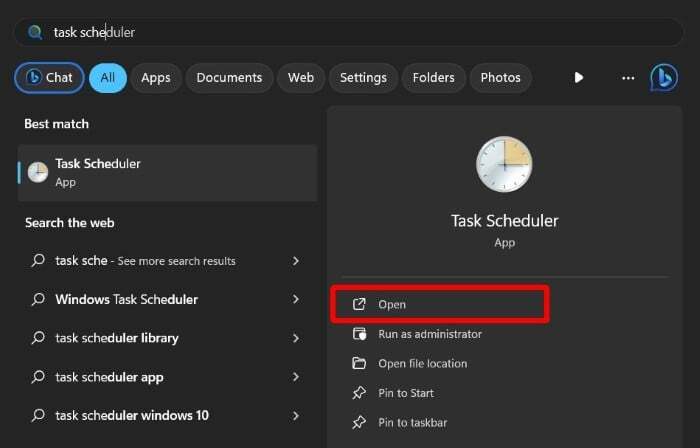
Task: Expand chevron beside 'task scheduler windows 10'
Action: tap(296, 415)
